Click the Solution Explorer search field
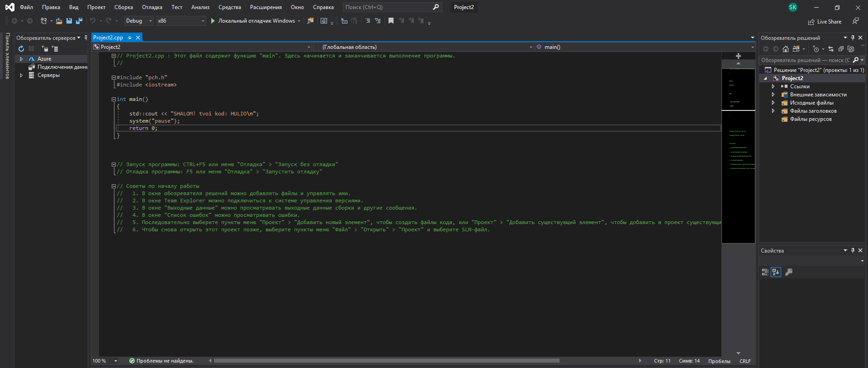Screen dimensions: 868x368 coord(806,60)
